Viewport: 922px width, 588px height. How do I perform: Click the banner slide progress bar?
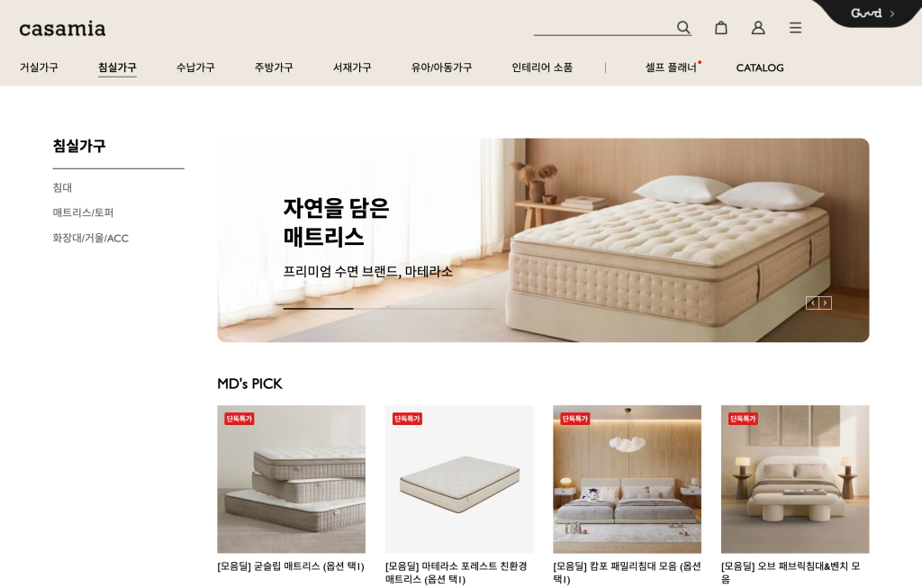coord(388,308)
